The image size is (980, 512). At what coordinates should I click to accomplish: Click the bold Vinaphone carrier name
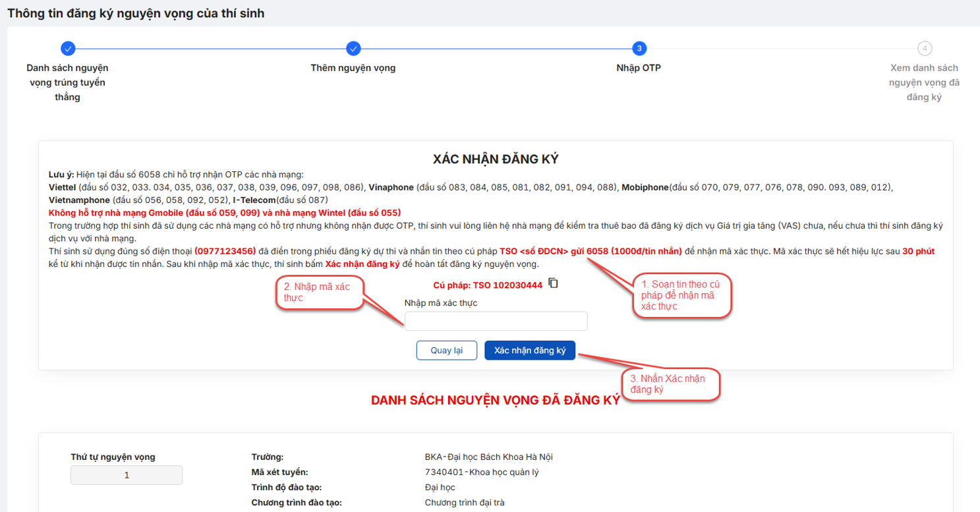click(x=391, y=187)
